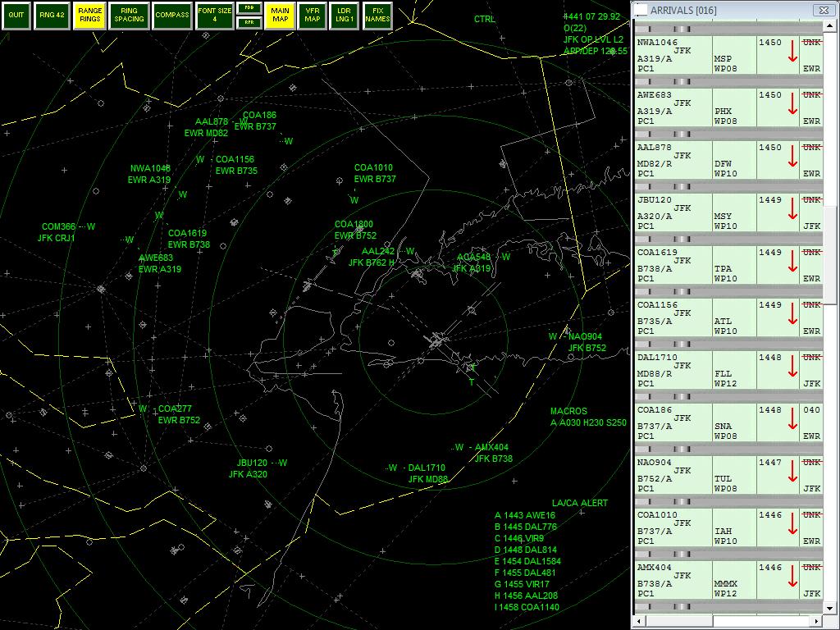This screenshot has height=630, width=840.
Task: Toggle the VFR MAP layer
Action: (312, 15)
